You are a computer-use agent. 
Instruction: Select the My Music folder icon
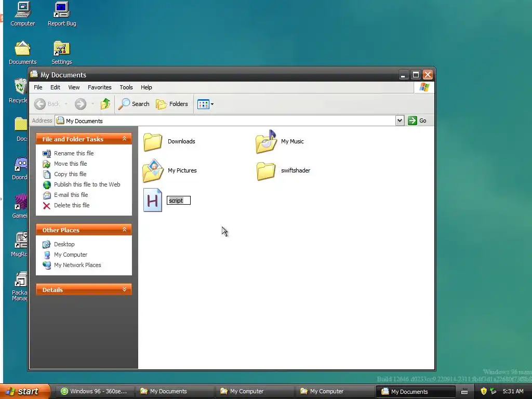coord(266,141)
